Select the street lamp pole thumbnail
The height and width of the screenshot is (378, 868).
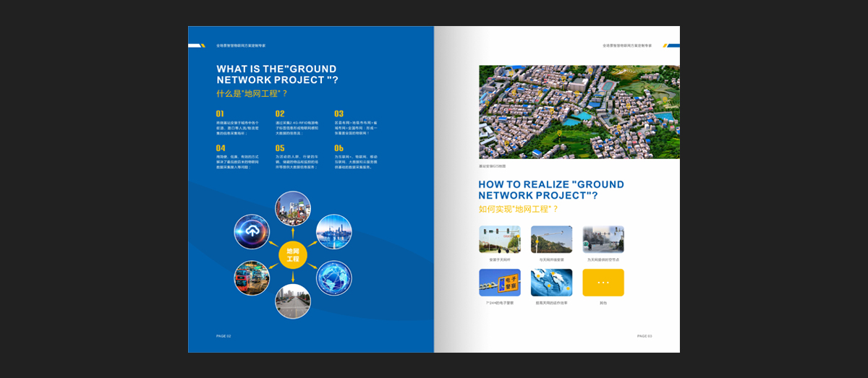click(551, 239)
